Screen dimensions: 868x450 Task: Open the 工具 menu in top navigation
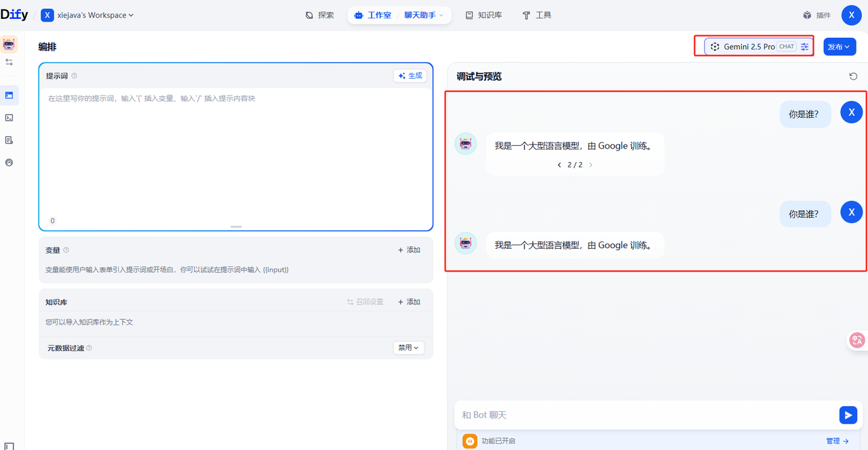point(536,14)
